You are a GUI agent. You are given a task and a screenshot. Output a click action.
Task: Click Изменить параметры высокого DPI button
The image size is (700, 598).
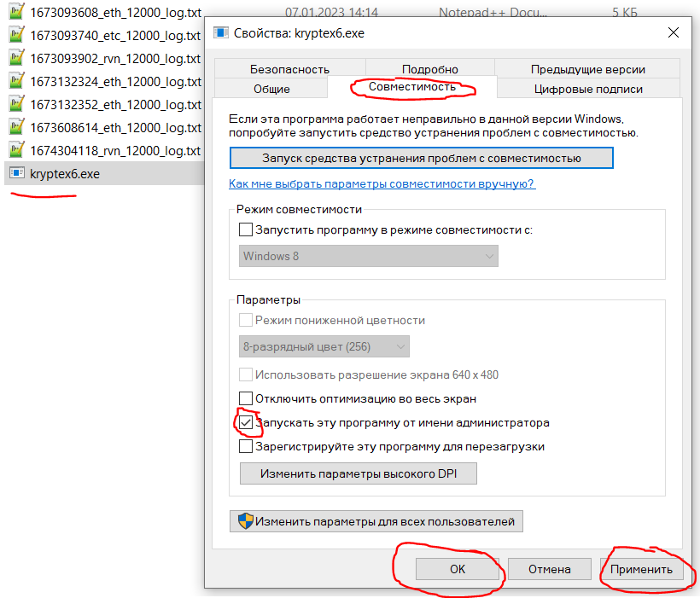358,473
